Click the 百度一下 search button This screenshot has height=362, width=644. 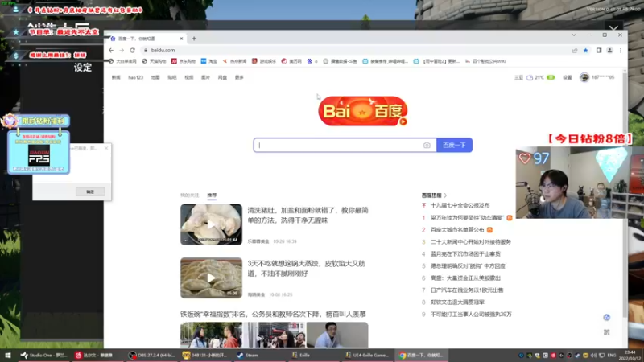point(454,146)
